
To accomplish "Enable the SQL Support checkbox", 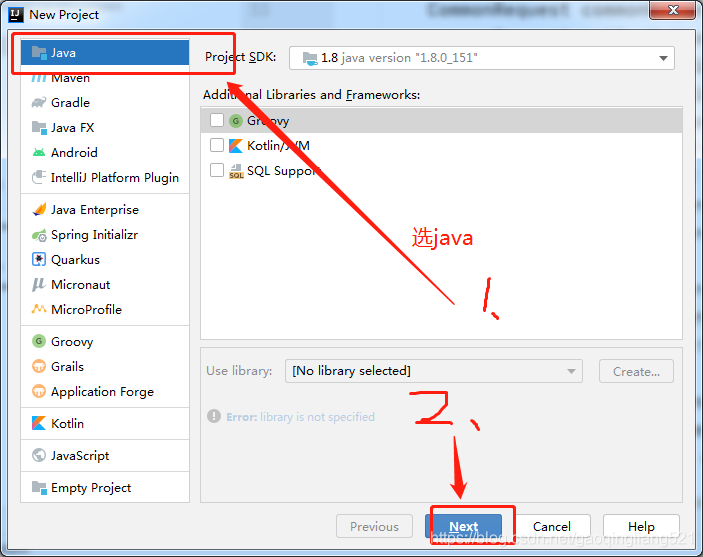I will click(x=217, y=170).
